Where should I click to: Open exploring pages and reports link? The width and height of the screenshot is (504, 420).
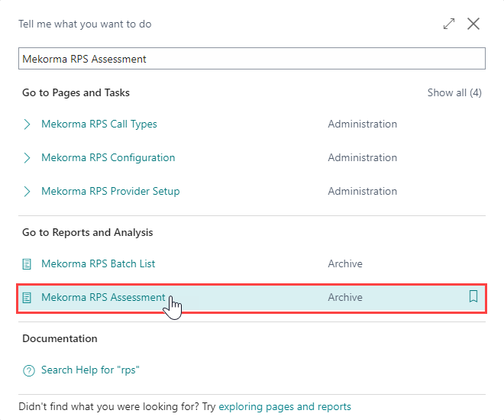tap(285, 406)
